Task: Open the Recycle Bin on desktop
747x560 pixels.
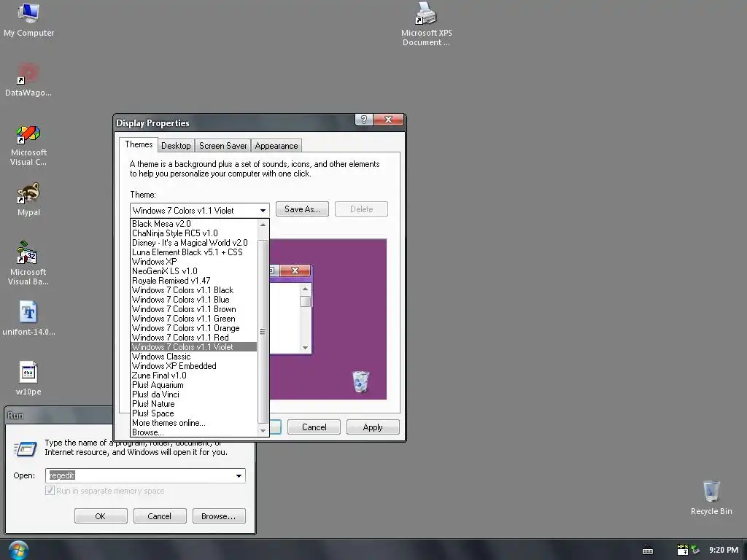Action: [711, 497]
